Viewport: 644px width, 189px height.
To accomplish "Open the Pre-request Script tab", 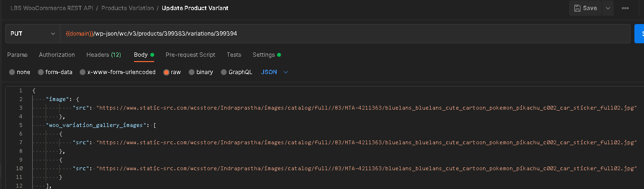I will 190,55.
